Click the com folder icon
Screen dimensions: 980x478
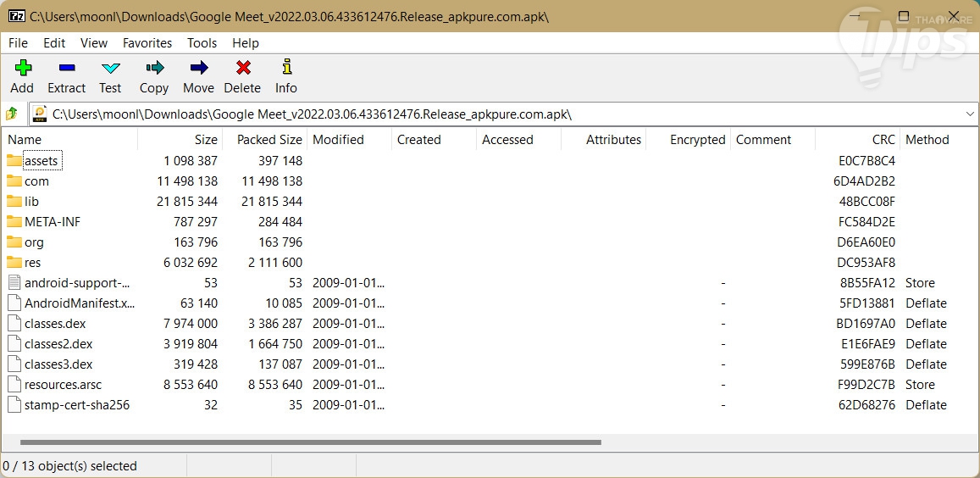click(14, 181)
